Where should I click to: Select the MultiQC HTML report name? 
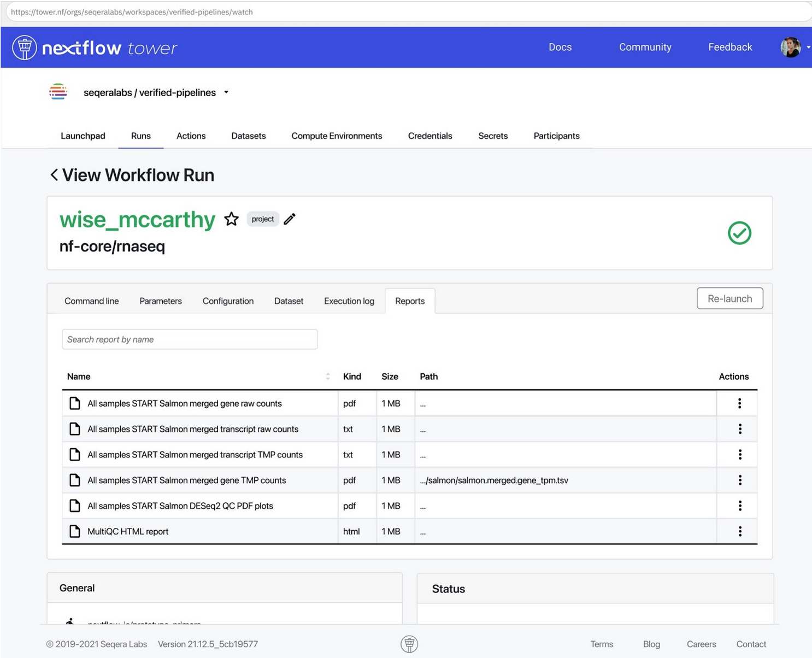(x=128, y=531)
